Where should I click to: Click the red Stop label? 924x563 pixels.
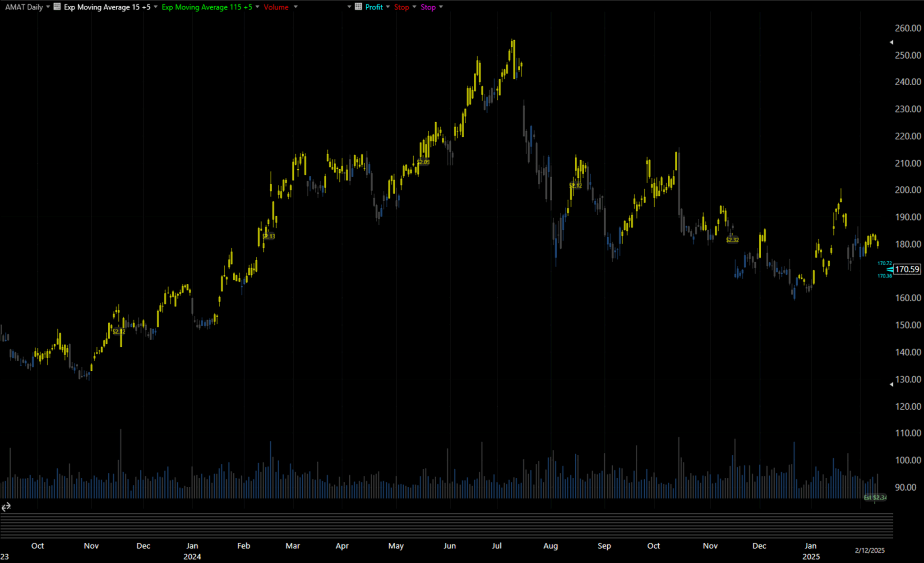pyautogui.click(x=402, y=7)
